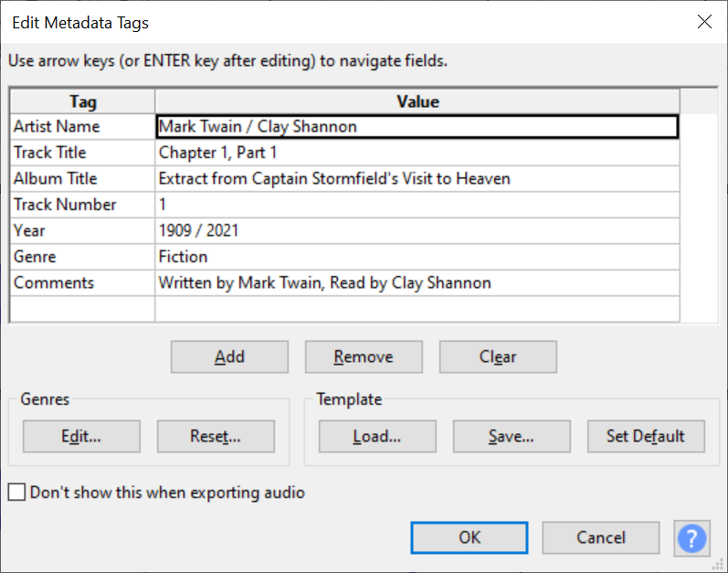Screen dimensions: 728x573
Task: Confirm the metadata with OK
Action: pos(469,537)
